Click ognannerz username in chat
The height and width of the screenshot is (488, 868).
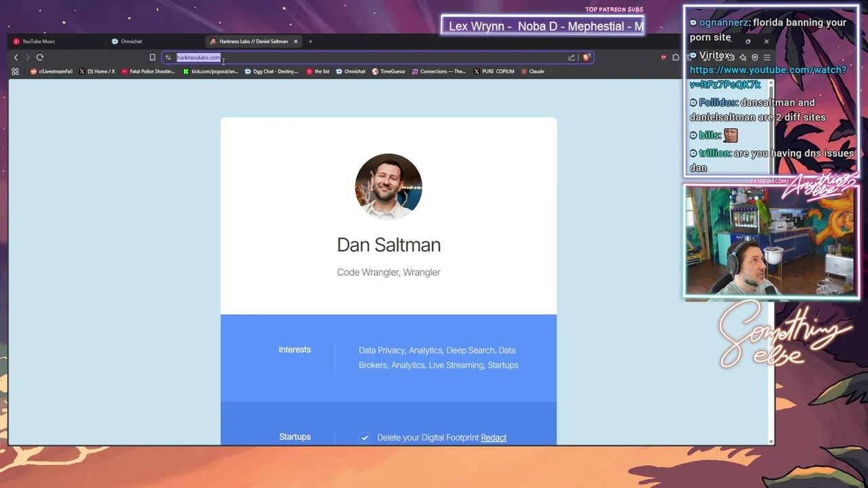tap(724, 22)
